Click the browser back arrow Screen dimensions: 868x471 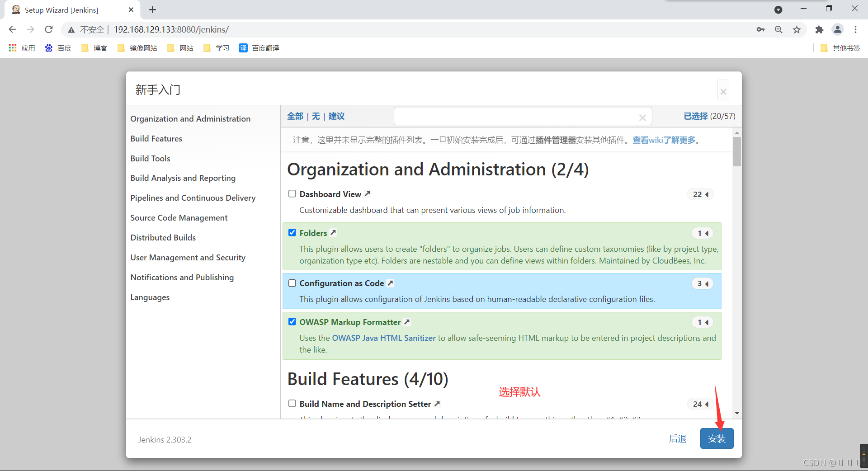coord(12,29)
